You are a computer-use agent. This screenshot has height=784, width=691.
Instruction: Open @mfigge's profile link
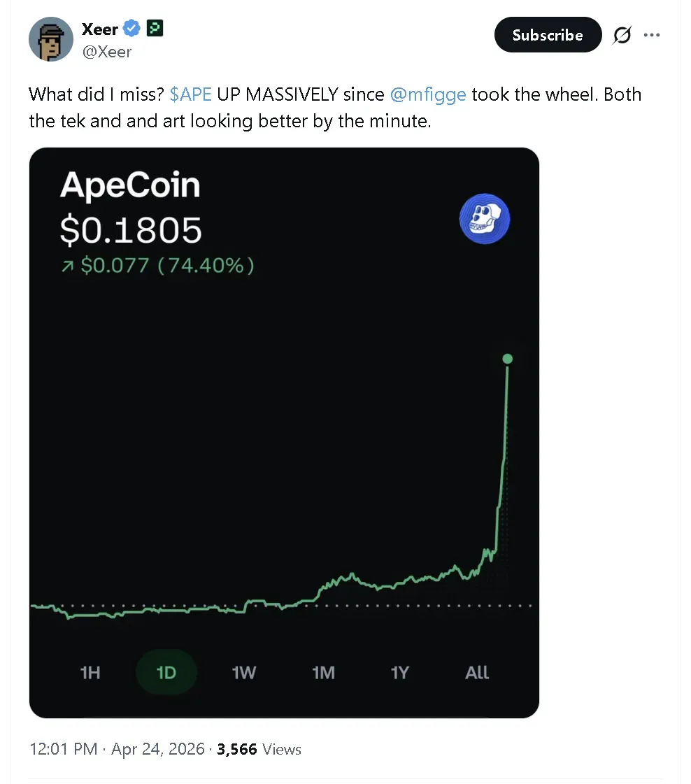click(x=428, y=94)
